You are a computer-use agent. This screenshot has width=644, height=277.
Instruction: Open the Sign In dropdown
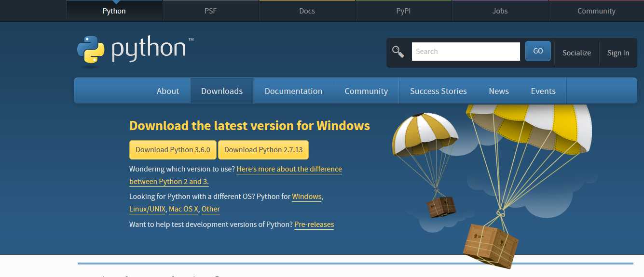click(618, 53)
